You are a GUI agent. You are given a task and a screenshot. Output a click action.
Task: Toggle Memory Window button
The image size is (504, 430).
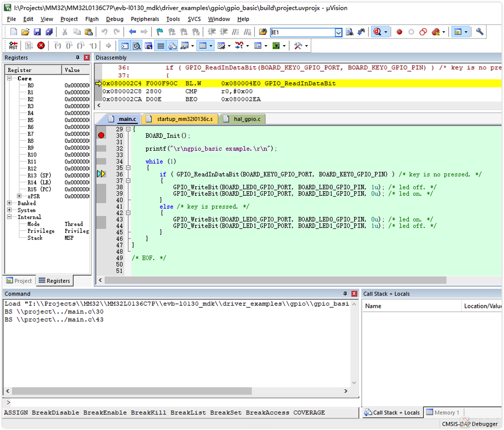(203, 46)
